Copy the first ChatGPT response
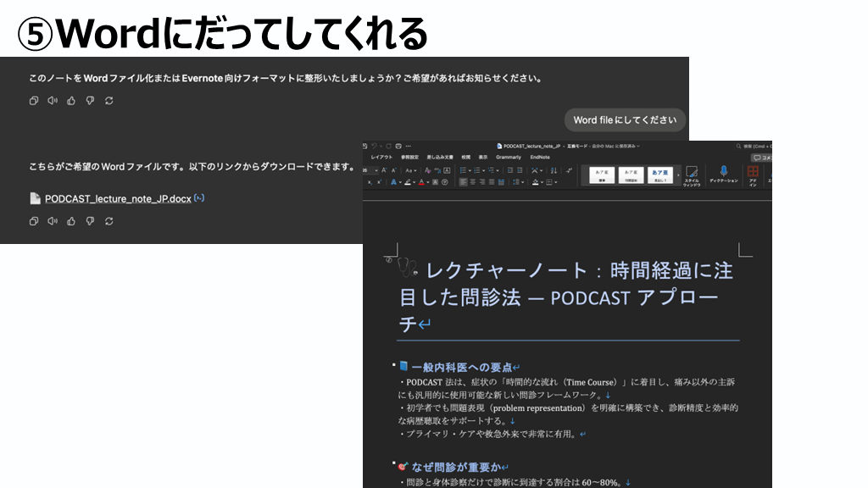 point(34,101)
